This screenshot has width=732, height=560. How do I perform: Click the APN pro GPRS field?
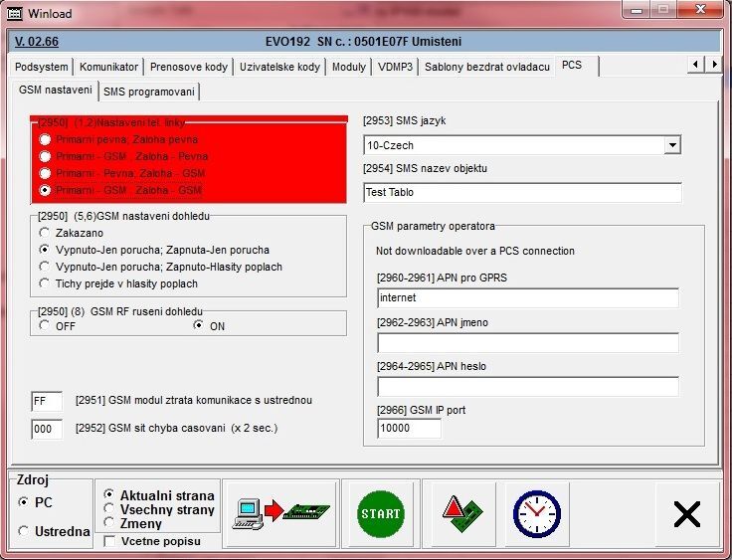(527, 297)
